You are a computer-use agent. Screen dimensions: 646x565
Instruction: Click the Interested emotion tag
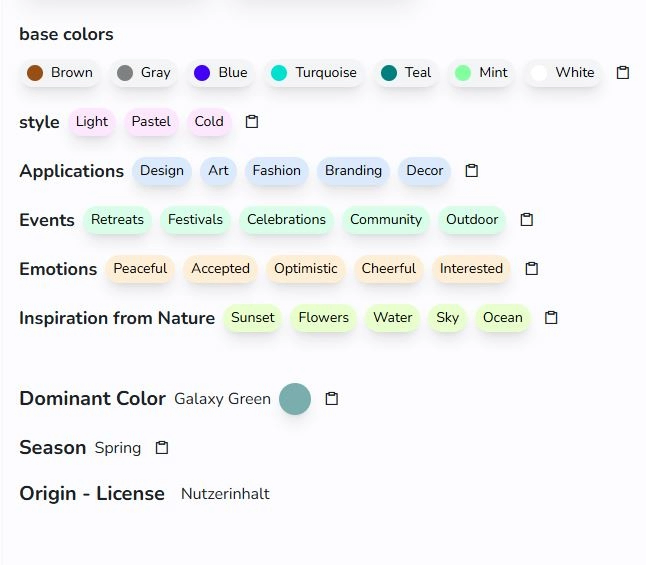pos(471,269)
